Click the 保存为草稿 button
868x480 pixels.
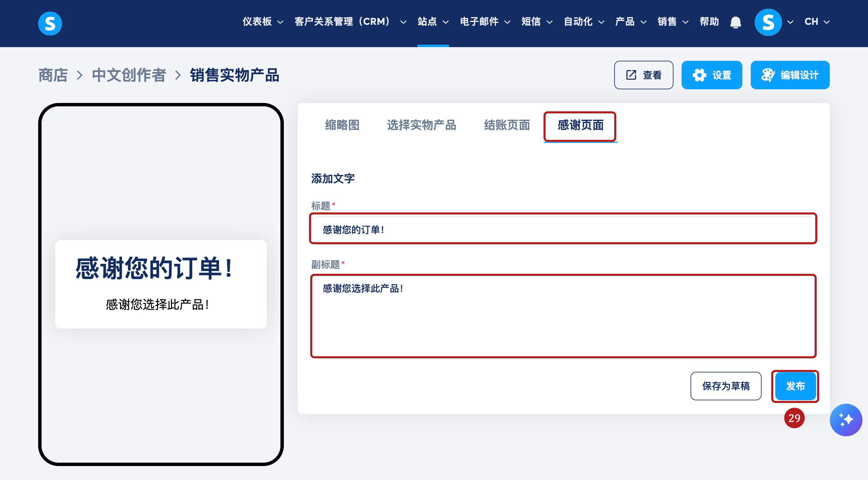click(x=726, y=386)
